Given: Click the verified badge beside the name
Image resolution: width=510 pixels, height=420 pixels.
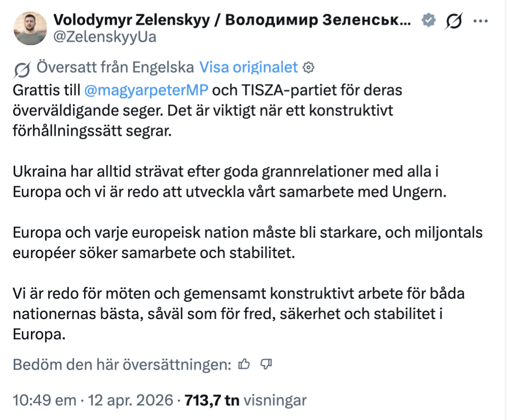Looking at the screenshot, I should [430, 20].
